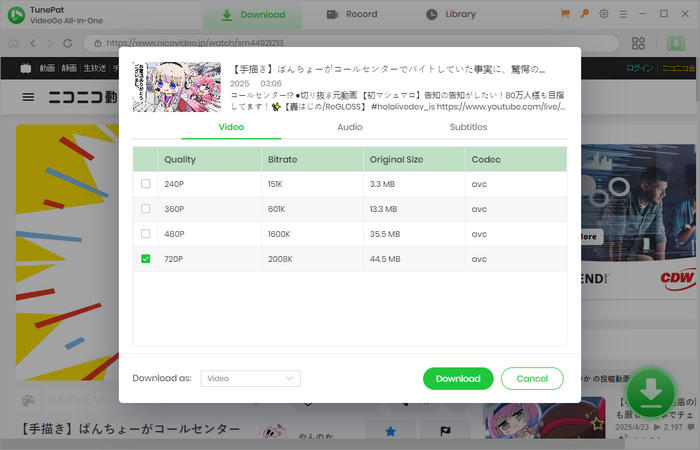Click the ログイン login link

coord(639,68)
